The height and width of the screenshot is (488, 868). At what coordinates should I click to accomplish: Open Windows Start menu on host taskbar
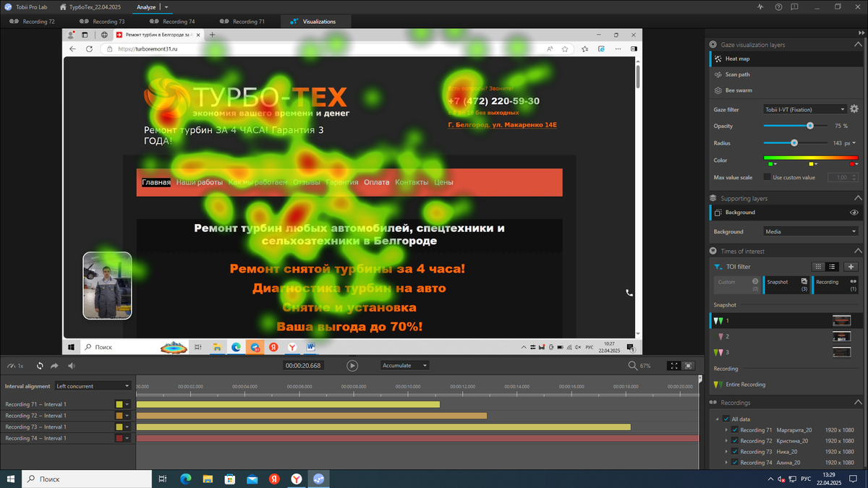point(11,479)
